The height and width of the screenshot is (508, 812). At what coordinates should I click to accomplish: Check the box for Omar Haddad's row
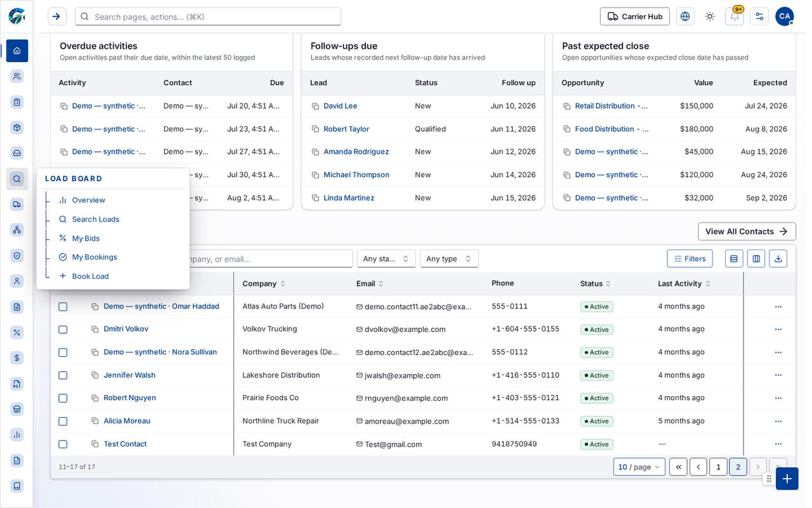point(63,307)
